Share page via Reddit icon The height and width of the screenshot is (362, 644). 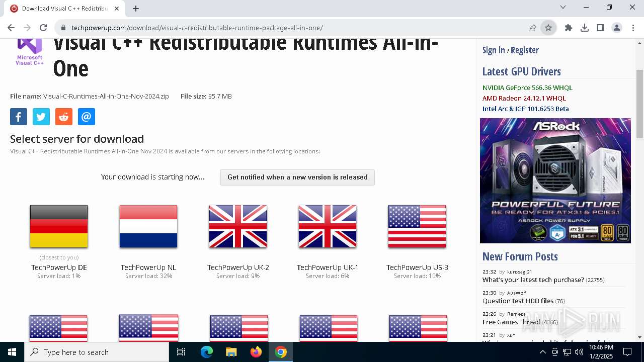(64, 117)
